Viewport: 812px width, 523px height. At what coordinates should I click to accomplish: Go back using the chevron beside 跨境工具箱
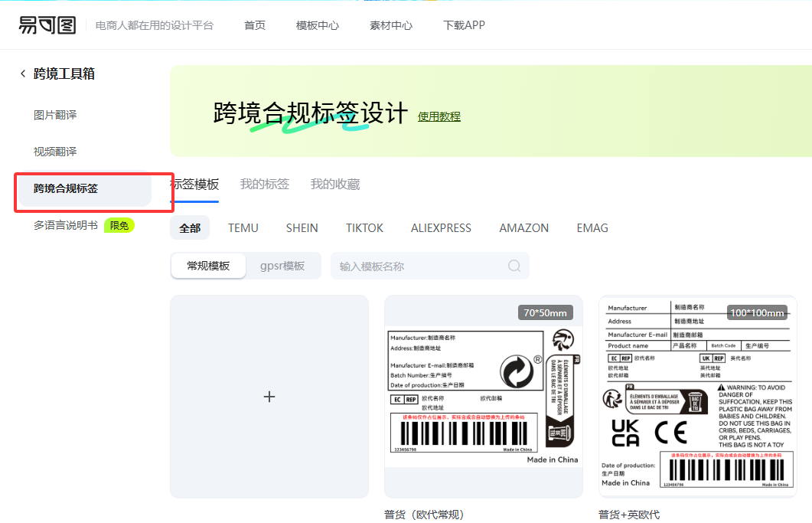(23, 74)
